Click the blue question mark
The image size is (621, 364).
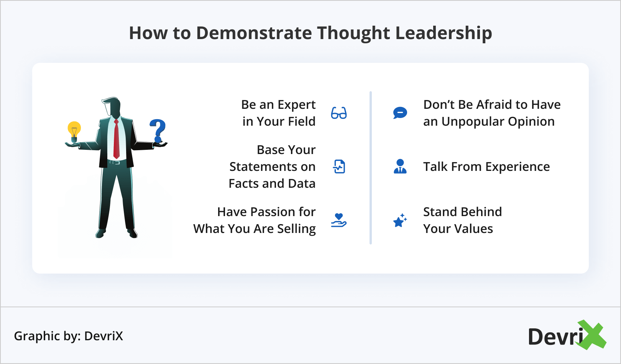pos(158,131)
